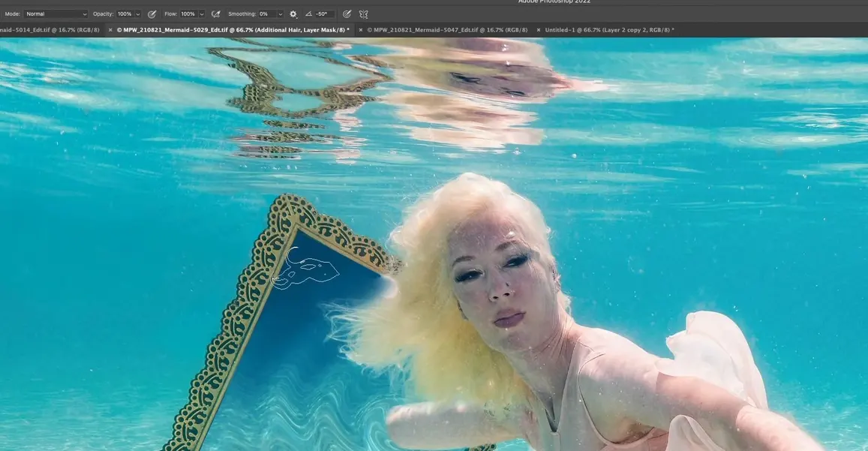Close the Untitled-1 document tab
This screenshot has width=868, height=451.
(539, 30)
